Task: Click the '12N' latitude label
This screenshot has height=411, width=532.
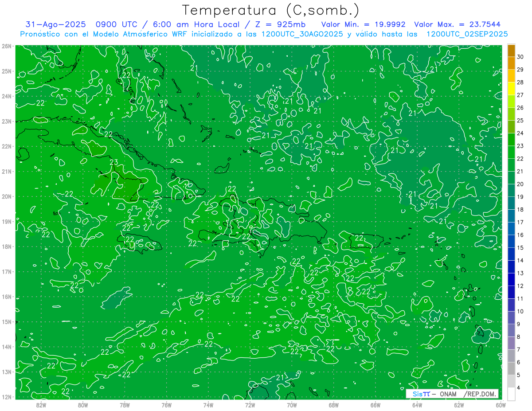Action: [x=7, y=397]
